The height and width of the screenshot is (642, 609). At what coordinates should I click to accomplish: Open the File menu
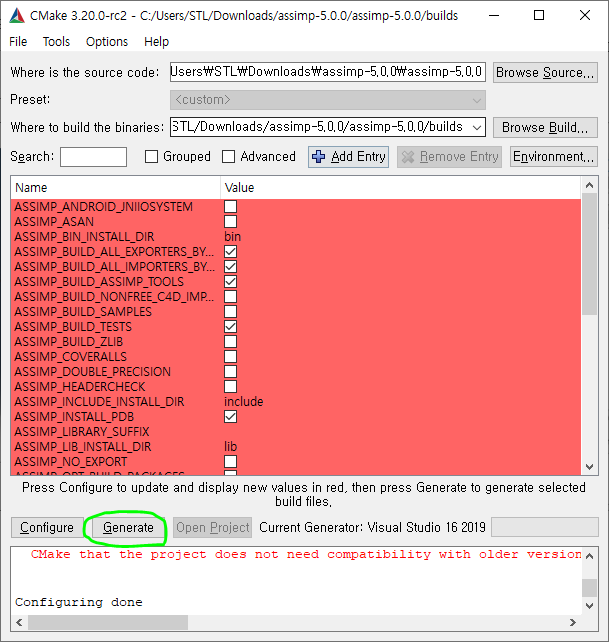(18, 42)
